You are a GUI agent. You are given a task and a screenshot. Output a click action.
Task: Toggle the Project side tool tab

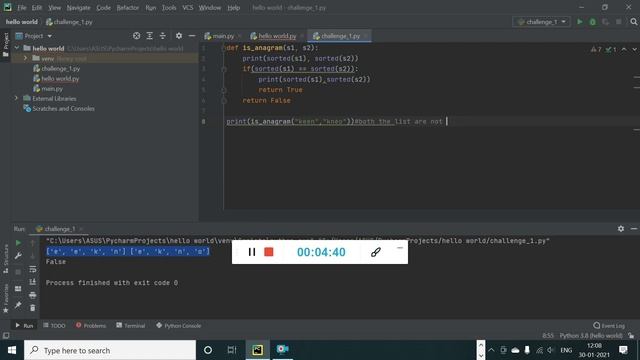pos(6,45)
